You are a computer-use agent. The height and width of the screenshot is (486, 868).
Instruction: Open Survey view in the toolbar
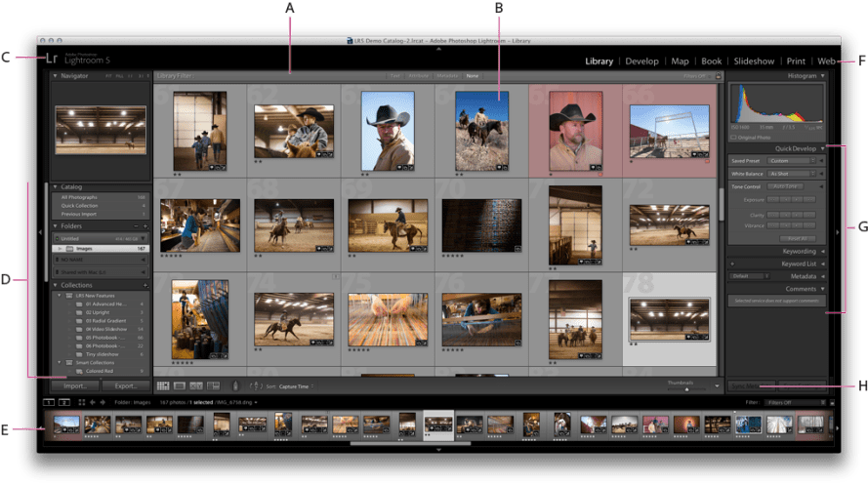tap(214, 386)
